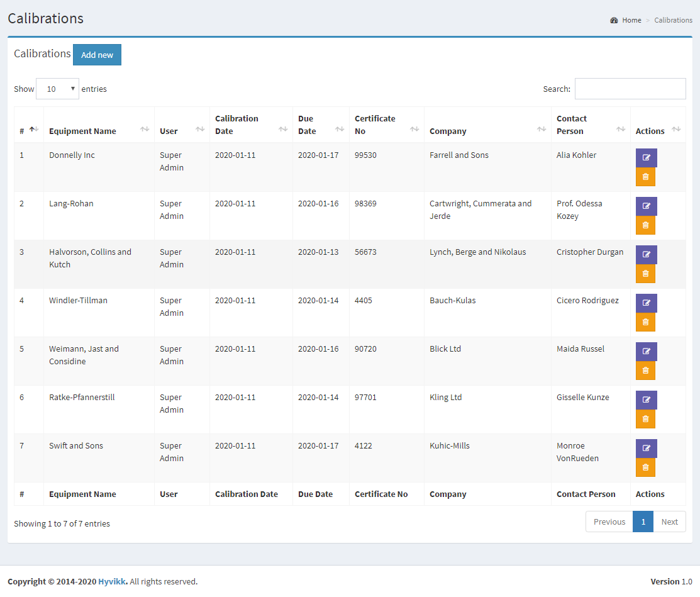Click 'Showing 1 to 7 of 7 entries'
The image size is (700, 597).
click(62, 524)
